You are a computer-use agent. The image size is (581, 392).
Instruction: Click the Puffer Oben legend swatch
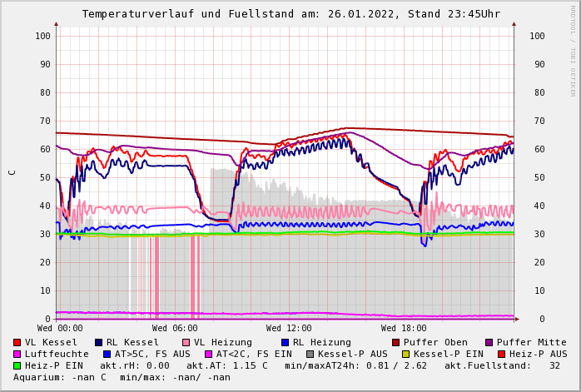click(x=396, y=342)
